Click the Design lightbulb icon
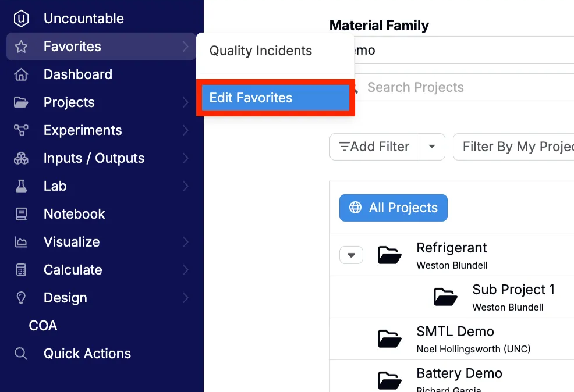Image resolution: width=574 pixels, height=392 pixels. point(21,298)
